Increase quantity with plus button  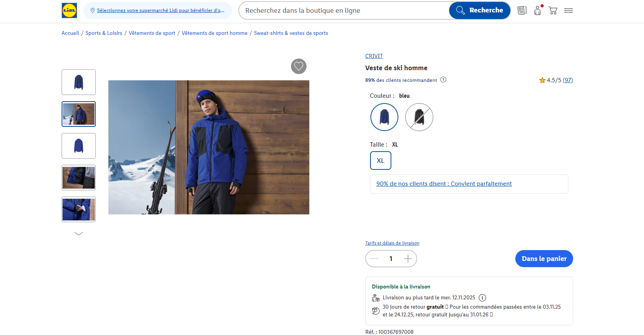(408, 259)
